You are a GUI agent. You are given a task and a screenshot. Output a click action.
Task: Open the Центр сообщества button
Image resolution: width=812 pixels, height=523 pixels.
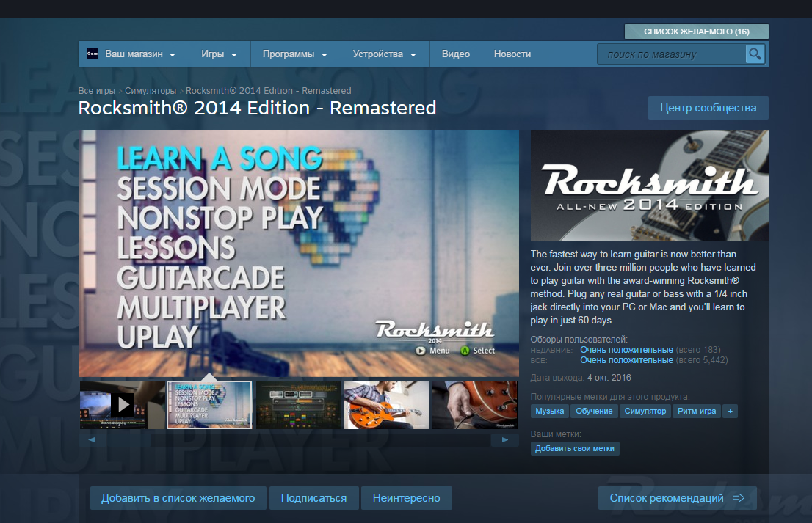[708, 108]
